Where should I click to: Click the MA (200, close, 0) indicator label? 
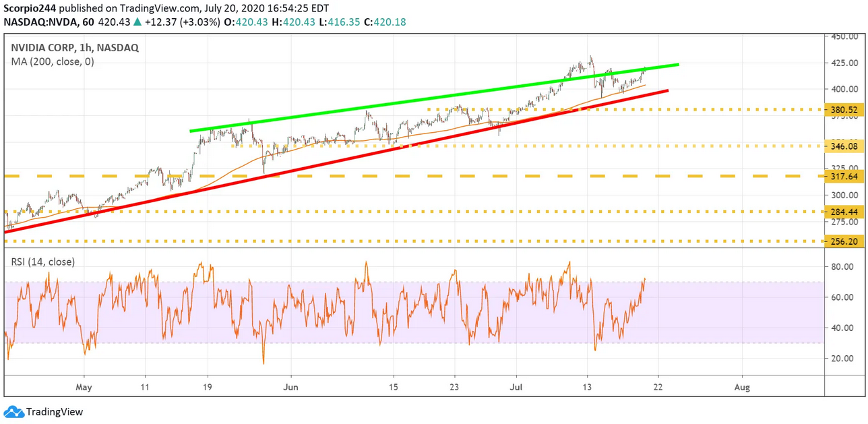point(52,61)
